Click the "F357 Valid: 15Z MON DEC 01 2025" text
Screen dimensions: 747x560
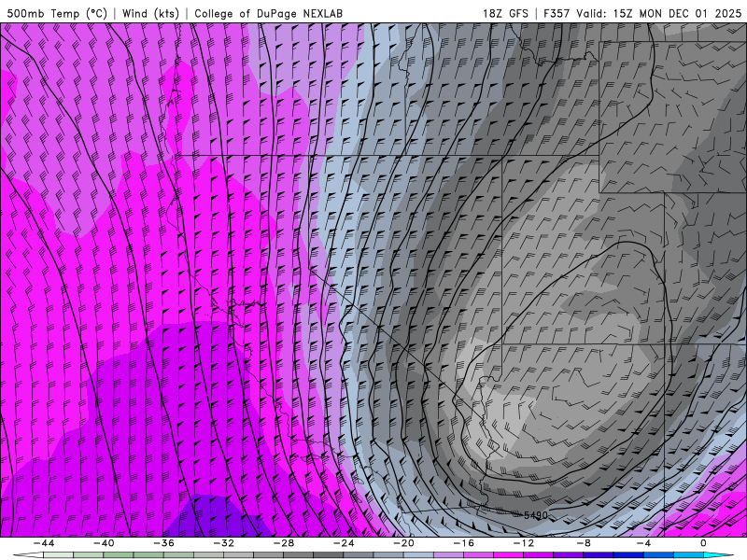coord(642,13)
